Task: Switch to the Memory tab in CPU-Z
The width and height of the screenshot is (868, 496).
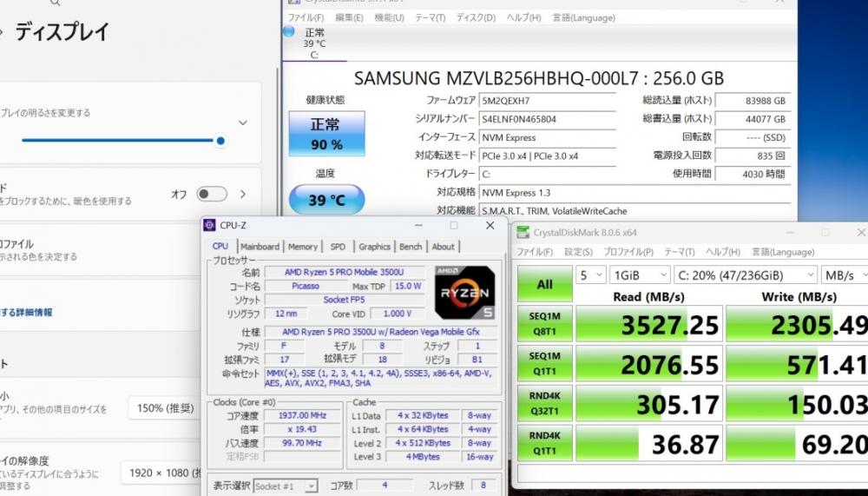Action: tap(303, 247)
